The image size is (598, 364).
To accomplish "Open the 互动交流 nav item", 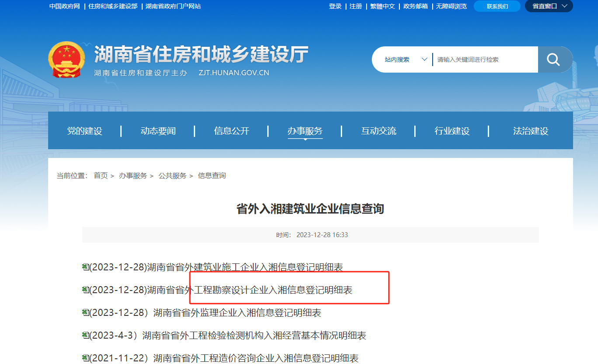I will pyautogui.click(x=378, y=131).
